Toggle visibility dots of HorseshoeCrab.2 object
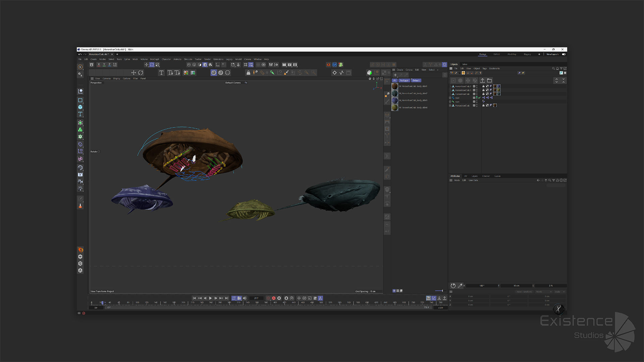 click(x=477, y=86)
